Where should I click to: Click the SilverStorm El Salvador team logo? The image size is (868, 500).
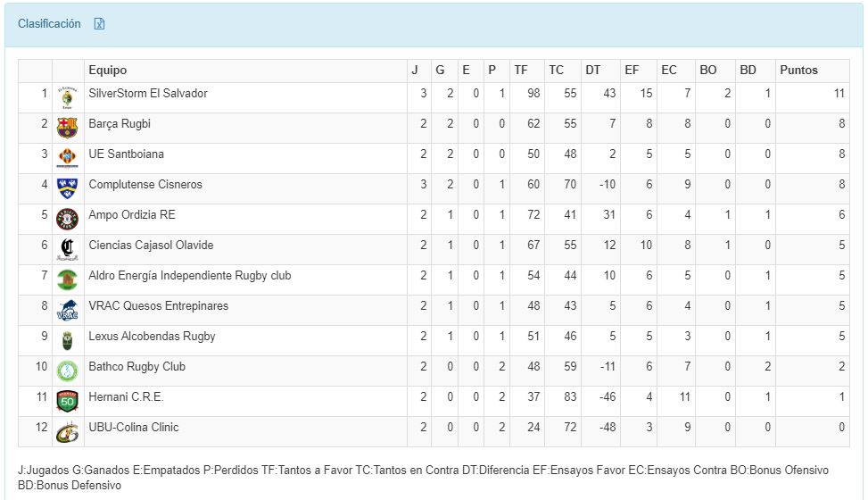(x=68, y=97)
